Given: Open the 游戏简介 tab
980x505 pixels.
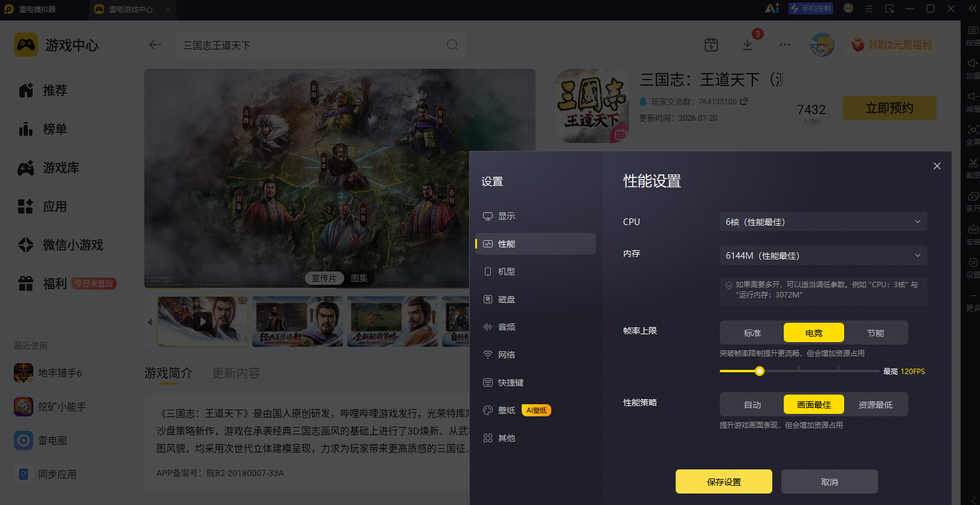Looking at the screenshot, I should tap(168, 373).
